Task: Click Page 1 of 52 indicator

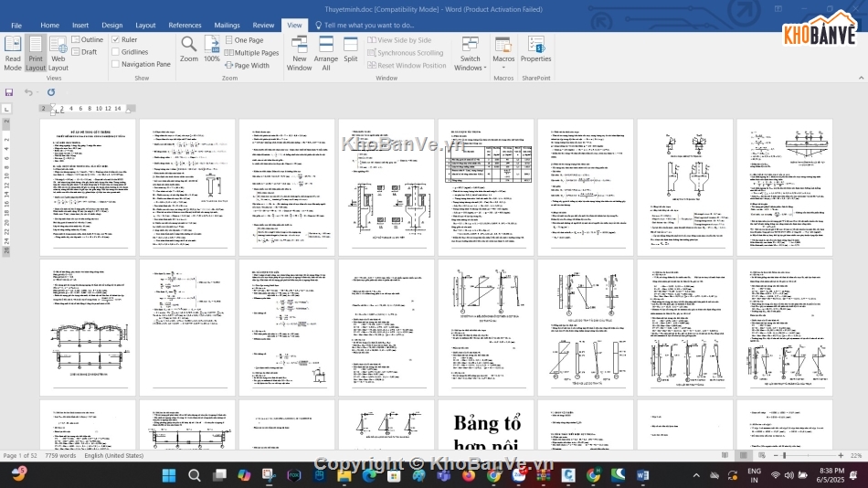Action: coord(20,455)
